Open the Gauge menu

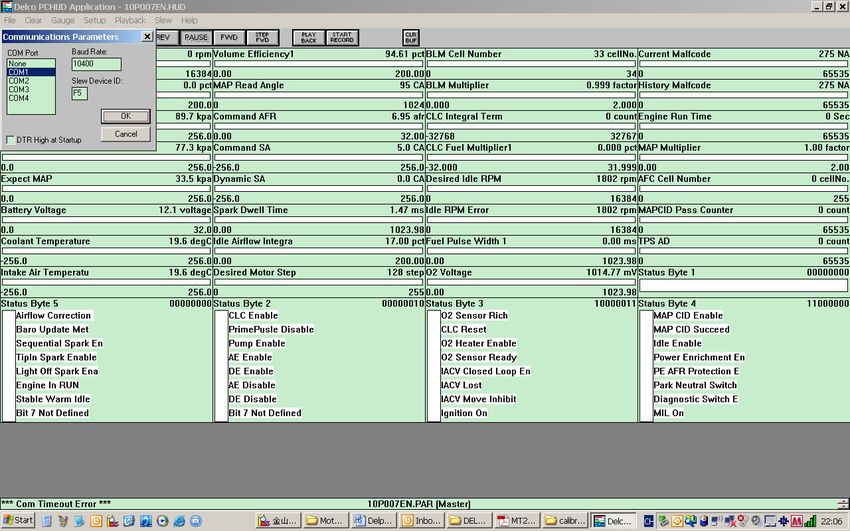point(63,20)
